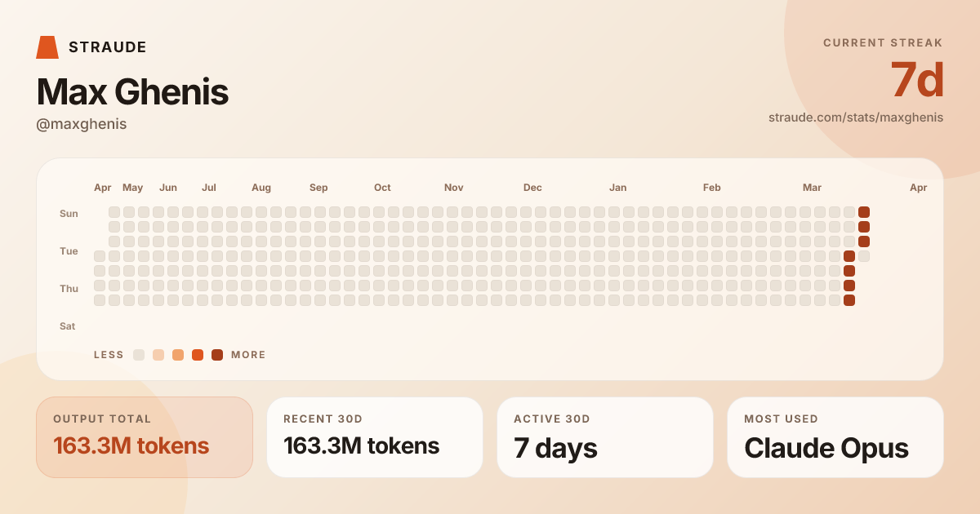
Task: Click the STRAUDE brand name text
Action: 108,47
